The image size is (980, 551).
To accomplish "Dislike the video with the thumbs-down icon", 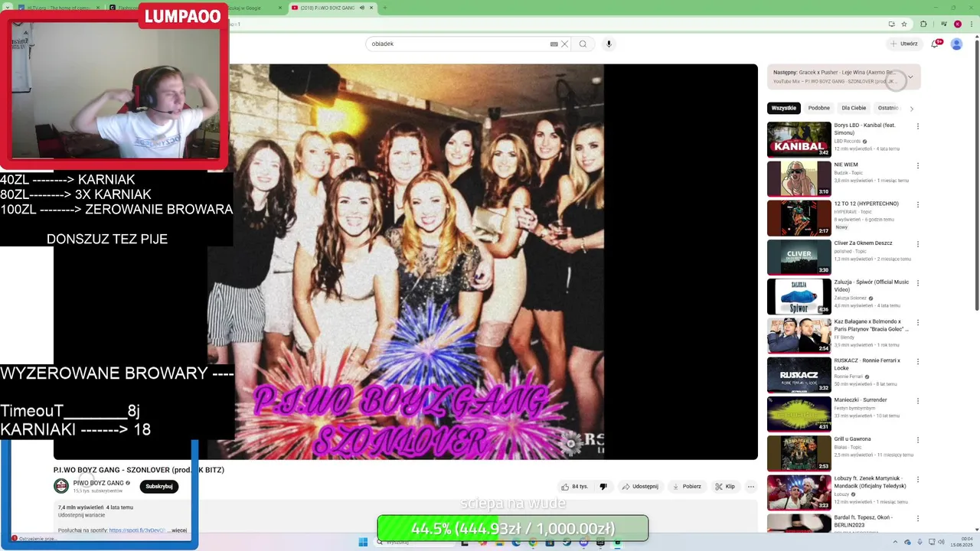I will tap(603, 487).
